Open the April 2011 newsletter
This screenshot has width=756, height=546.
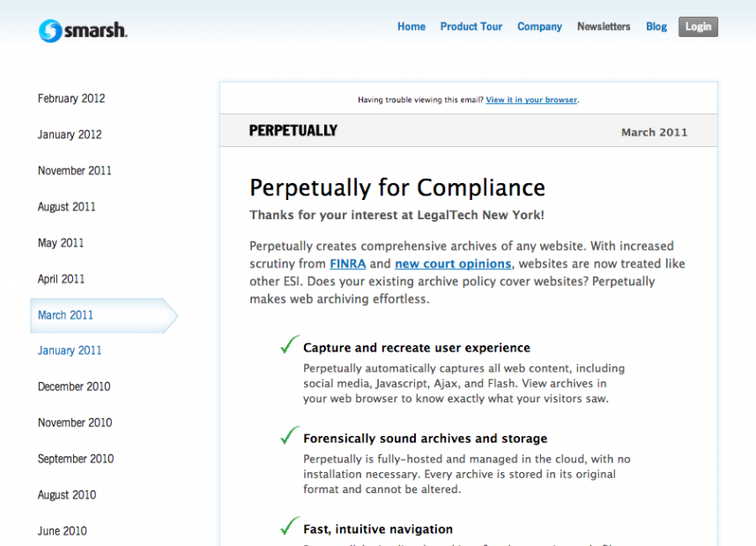(62, 279)
